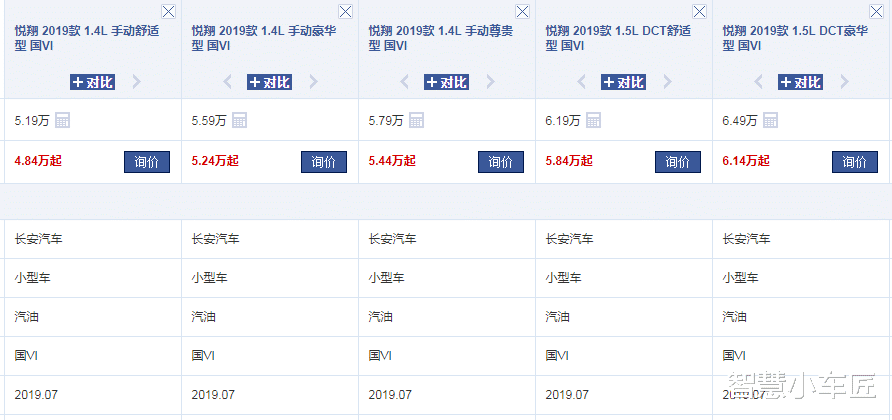Add 1.5L DCT舒适型 to comparison via +对比

(623, 82)
